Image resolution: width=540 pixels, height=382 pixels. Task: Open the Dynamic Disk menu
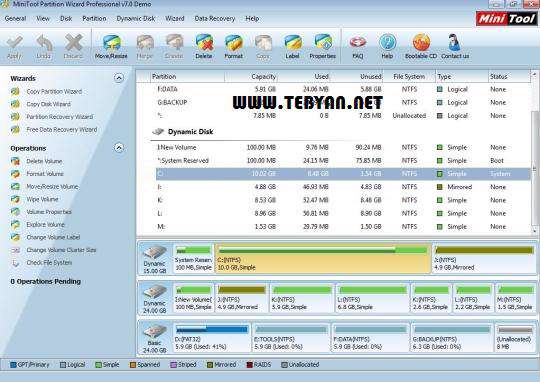pos(136,19)
